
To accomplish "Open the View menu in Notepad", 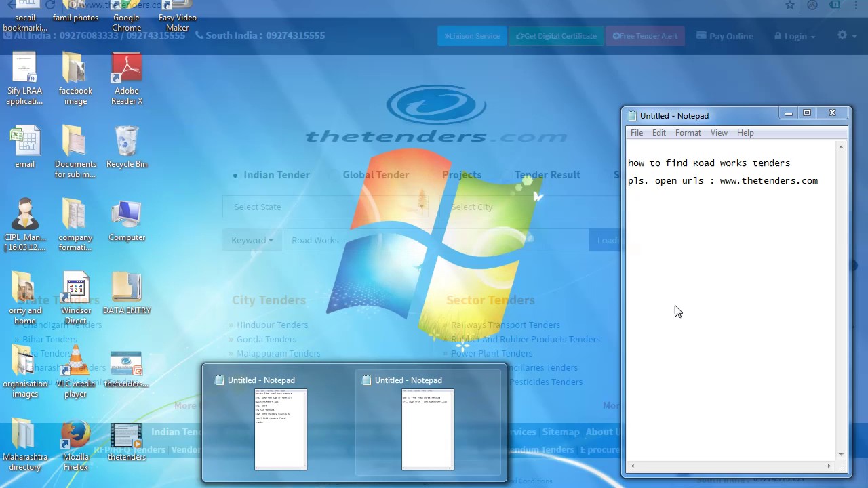I will tap(719, 133).
